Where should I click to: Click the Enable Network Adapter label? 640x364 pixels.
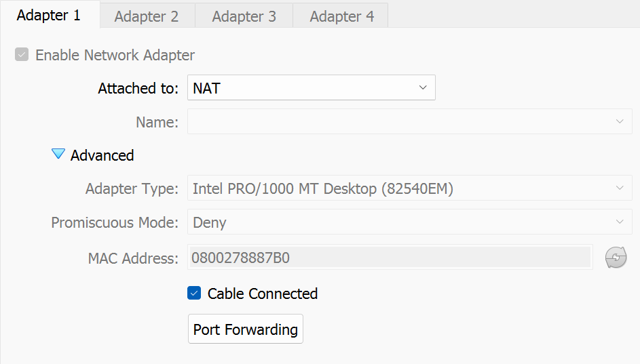tap(115, 55)
